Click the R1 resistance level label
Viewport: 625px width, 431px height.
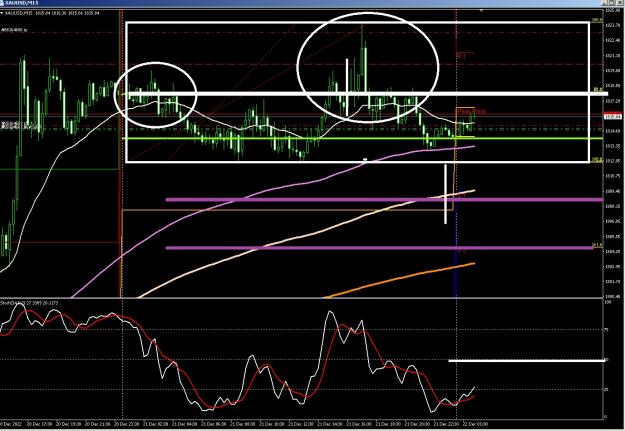(x=462, y=56)
